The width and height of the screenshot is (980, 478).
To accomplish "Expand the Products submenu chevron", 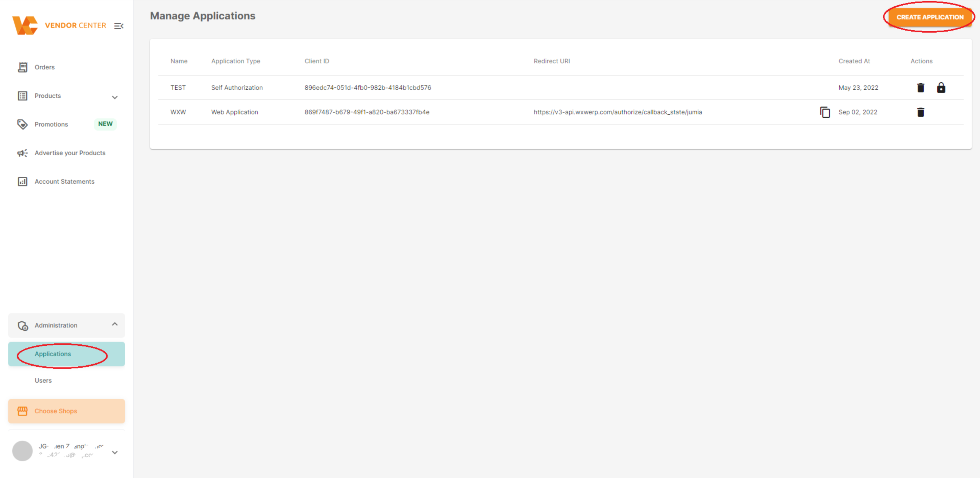I will [115, 97].
